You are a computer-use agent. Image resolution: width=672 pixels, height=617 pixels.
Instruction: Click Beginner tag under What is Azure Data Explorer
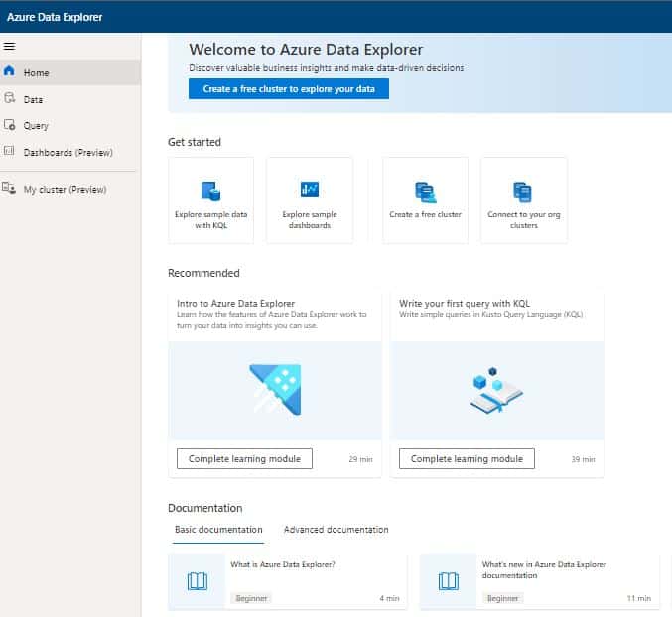pyautogui.click(x=251, y=598)
